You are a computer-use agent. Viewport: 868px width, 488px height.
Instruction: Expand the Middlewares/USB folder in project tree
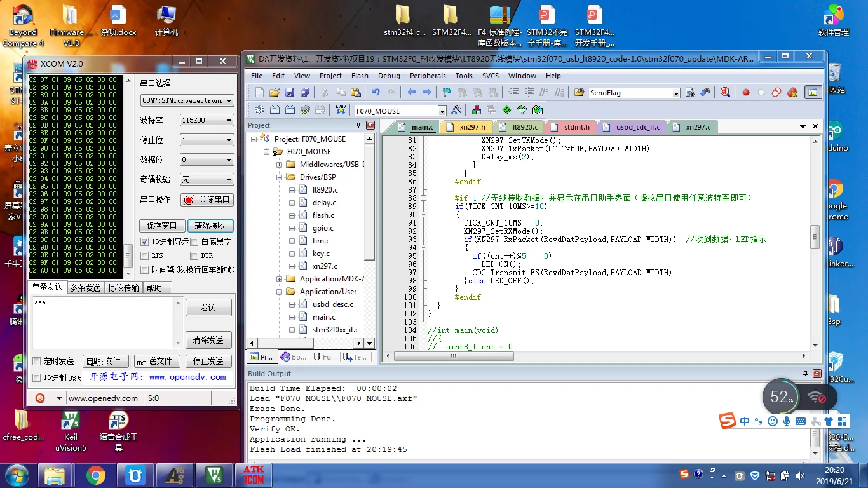coord(280,165)
